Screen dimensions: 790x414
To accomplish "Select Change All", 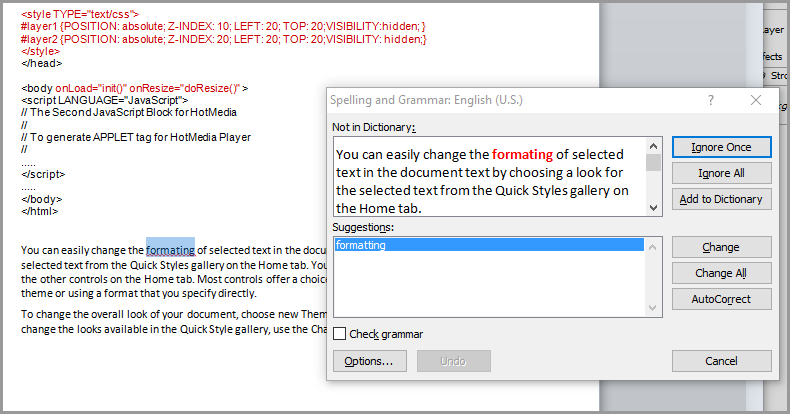I will 721,273.
